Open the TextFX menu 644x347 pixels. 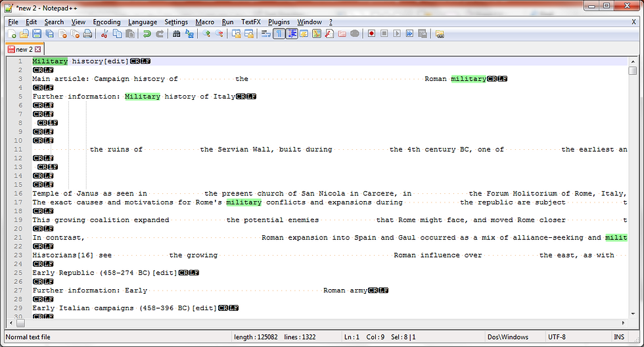coord(251,22)
